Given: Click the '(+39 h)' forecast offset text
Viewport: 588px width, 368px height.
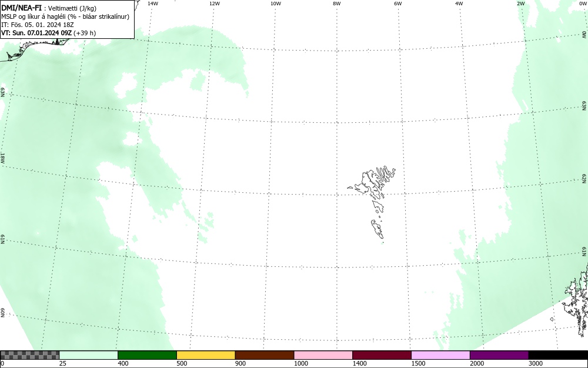Looking at the screenshot, I should pos(85,33).
